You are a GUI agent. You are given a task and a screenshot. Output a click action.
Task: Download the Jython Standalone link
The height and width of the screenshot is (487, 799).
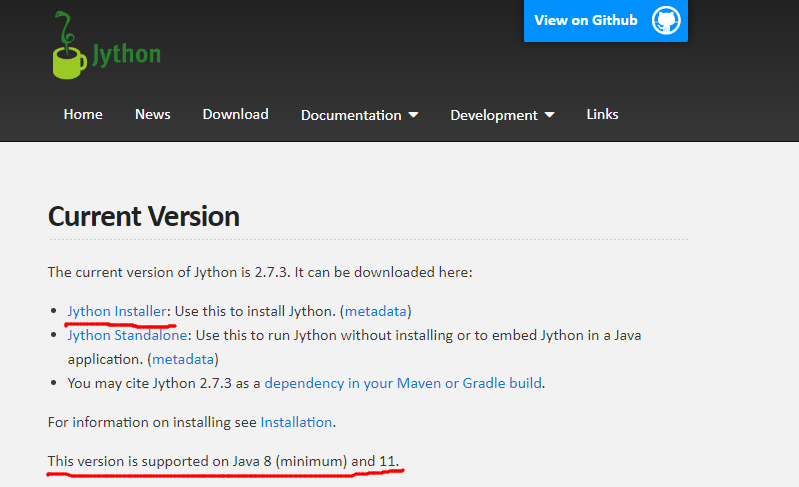pyautogui.click(x=127, y=335)
